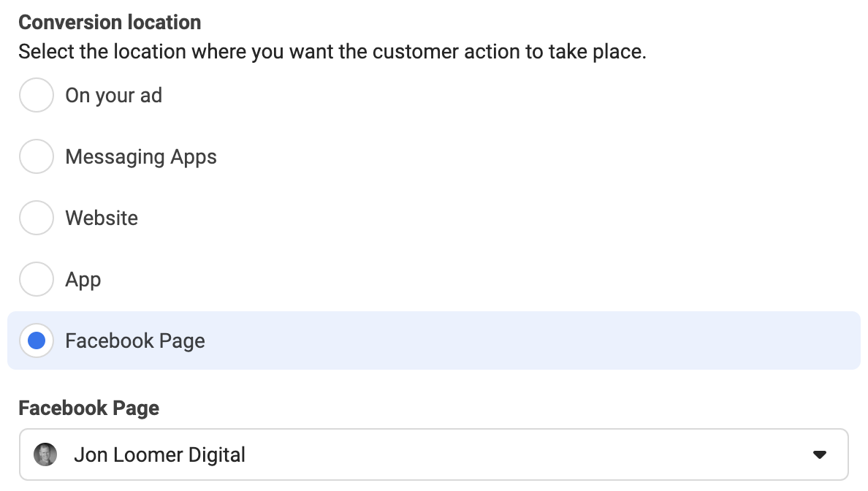Screen dimensions: 868x491
Task: Click the App option label
Action: tap(83, 280)
